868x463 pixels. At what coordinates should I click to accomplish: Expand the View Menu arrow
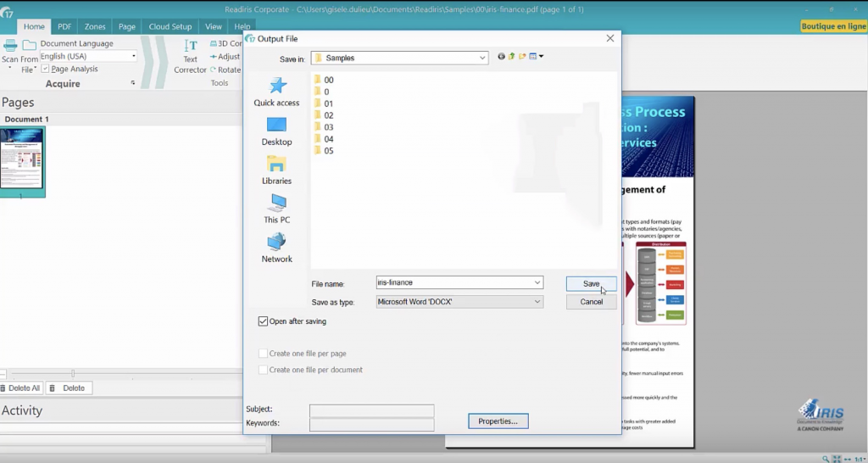(x=542, y=56)
